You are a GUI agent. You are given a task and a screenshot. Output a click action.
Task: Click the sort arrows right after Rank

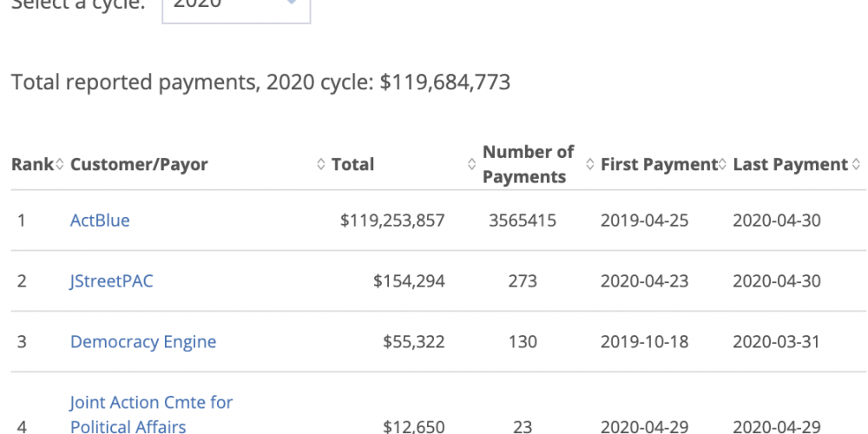60,164
